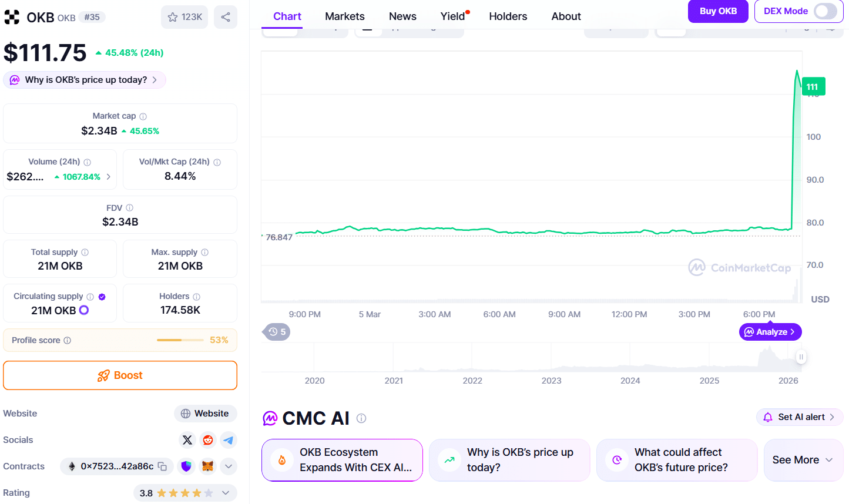Click the chart history marker 5
Screen dimensions: 849x504
click(277, 332)
